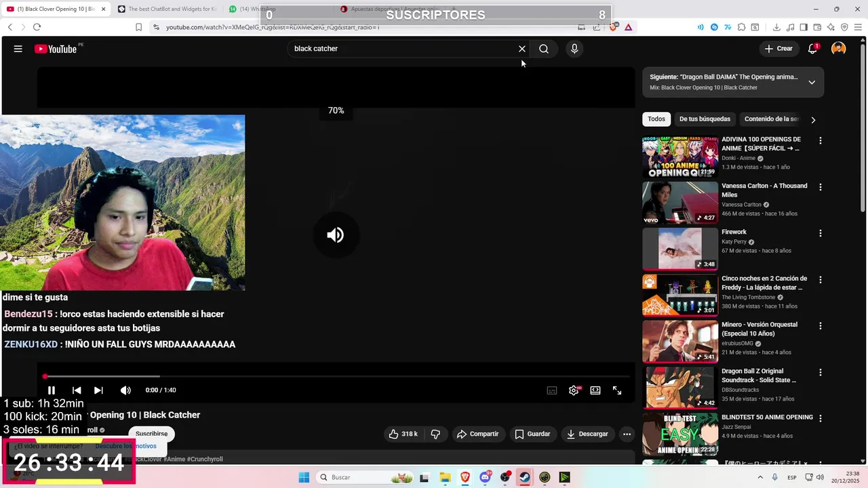868x488 pixels.
Task: Subscribe with the Suscribirse button
Action: tap(151, 434)
